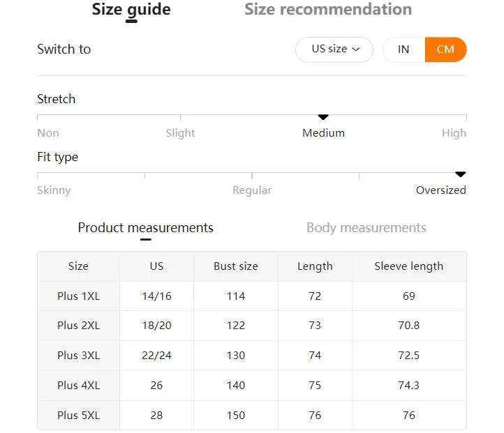The image size is (504, 433).
Task: Select the Plus 3XL size cell
Action: (78, 356)
